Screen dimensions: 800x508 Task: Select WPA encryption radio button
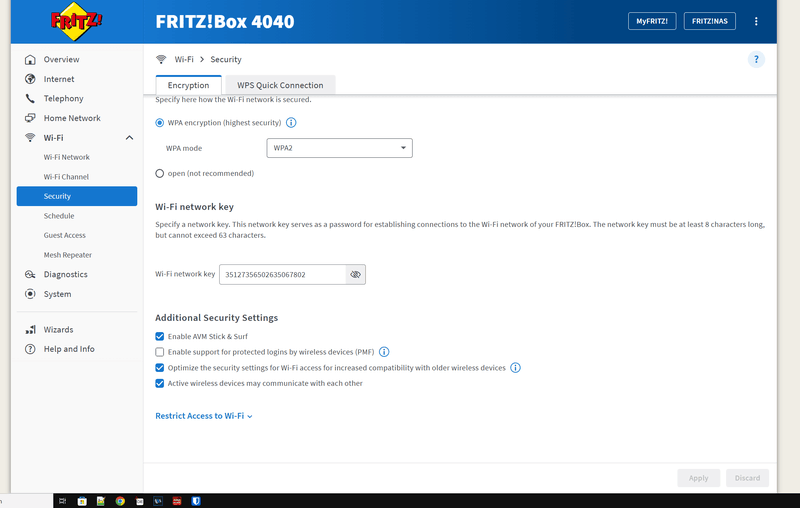click(160, 123)
